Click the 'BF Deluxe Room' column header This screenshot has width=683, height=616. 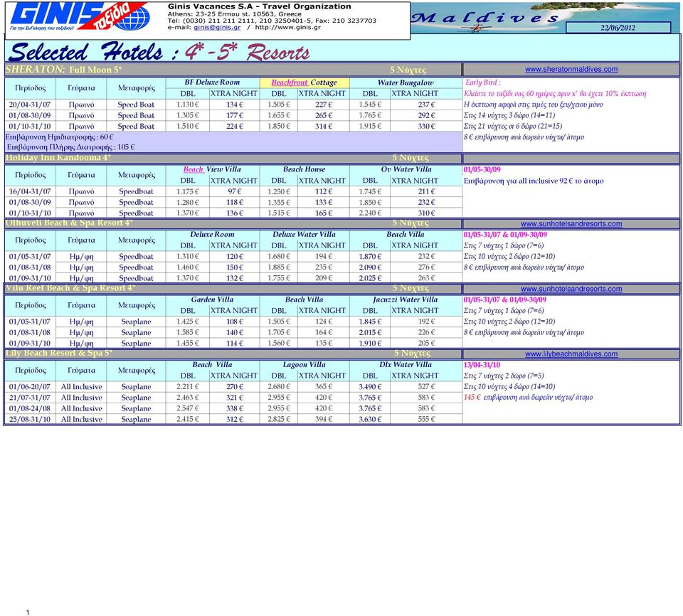tap(212, 83)
